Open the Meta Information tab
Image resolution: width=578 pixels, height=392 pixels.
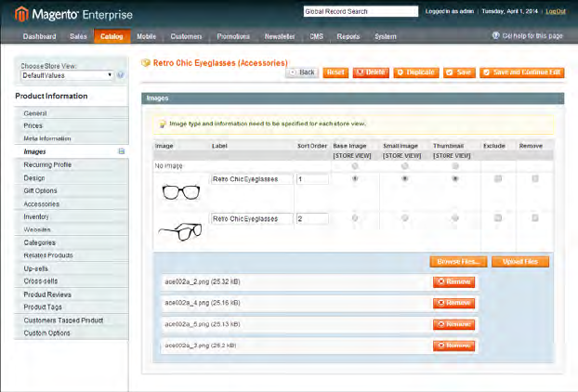pos(72,138)
